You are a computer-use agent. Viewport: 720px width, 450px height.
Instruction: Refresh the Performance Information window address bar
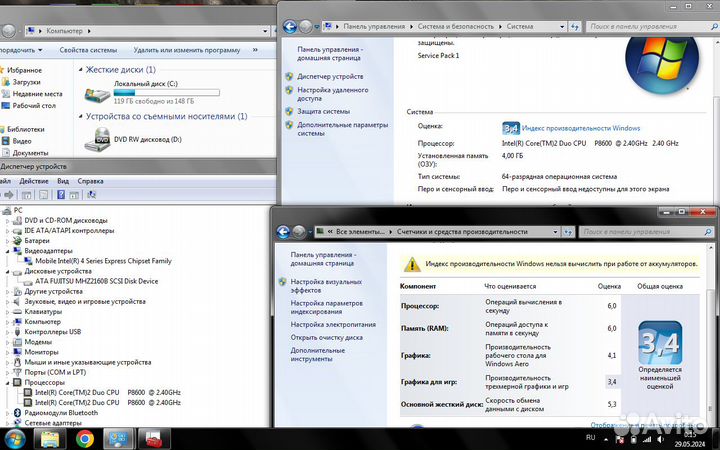568,232
